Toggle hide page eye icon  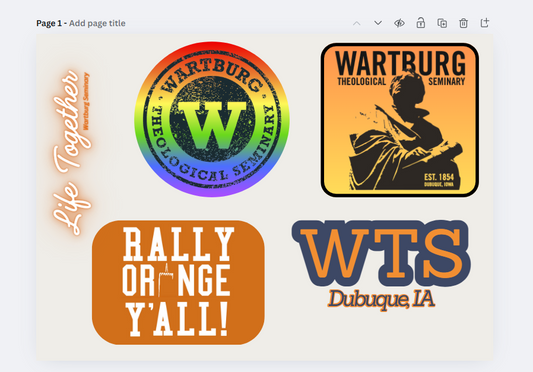[399, 23]
